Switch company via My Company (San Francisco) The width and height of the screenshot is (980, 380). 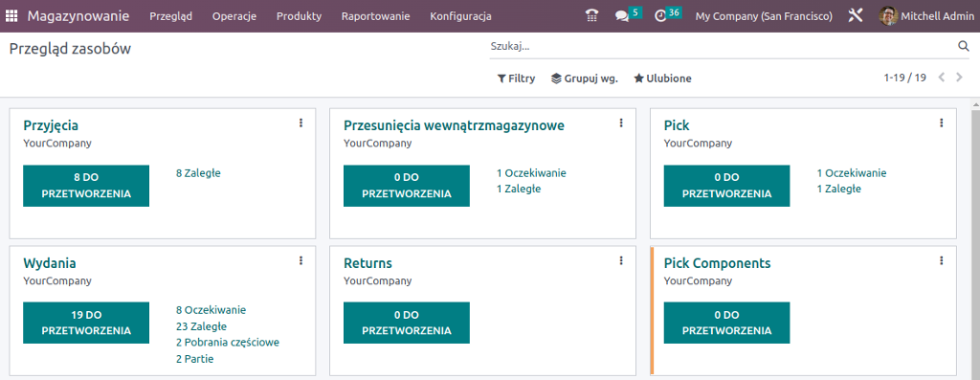(764, 16)
